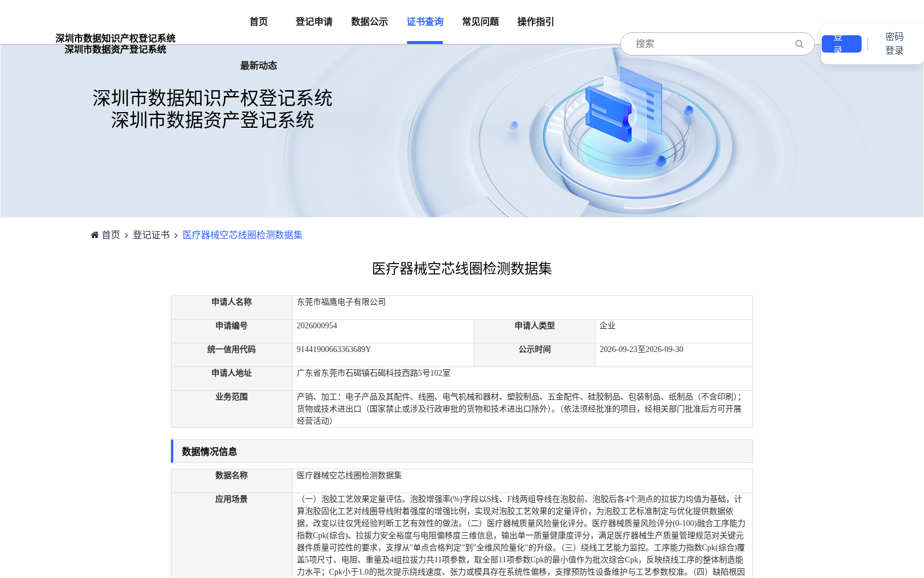The height and width of the screenshot is (578, 924).
Task: Open the 操作指引 menu item
Action: pos(536,22)
